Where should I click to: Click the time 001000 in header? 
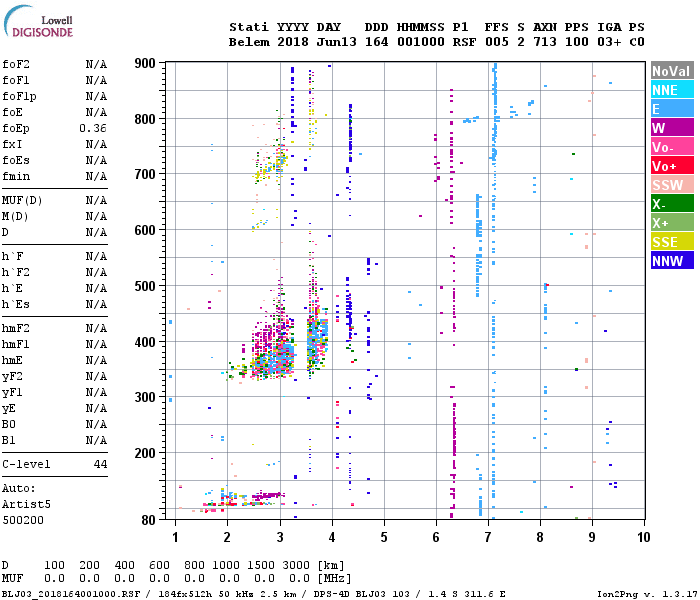click(x=421, y=42)
